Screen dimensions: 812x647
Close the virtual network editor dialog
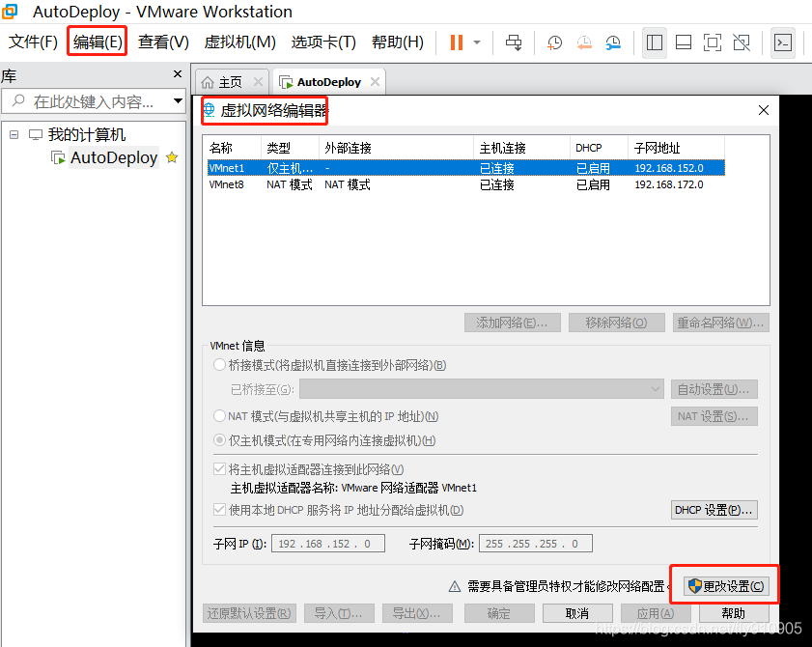[x=764, y=110]
